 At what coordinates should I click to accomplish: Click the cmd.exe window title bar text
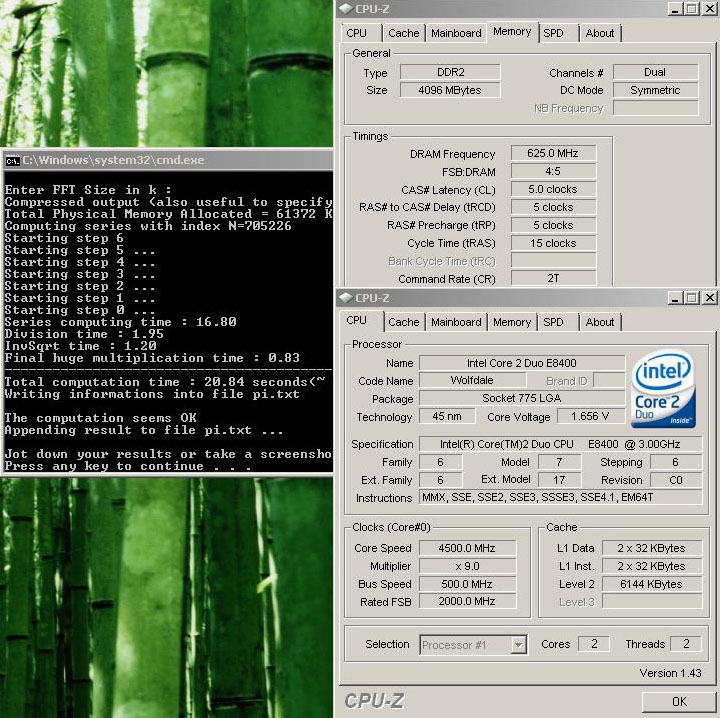pos(113,160)
